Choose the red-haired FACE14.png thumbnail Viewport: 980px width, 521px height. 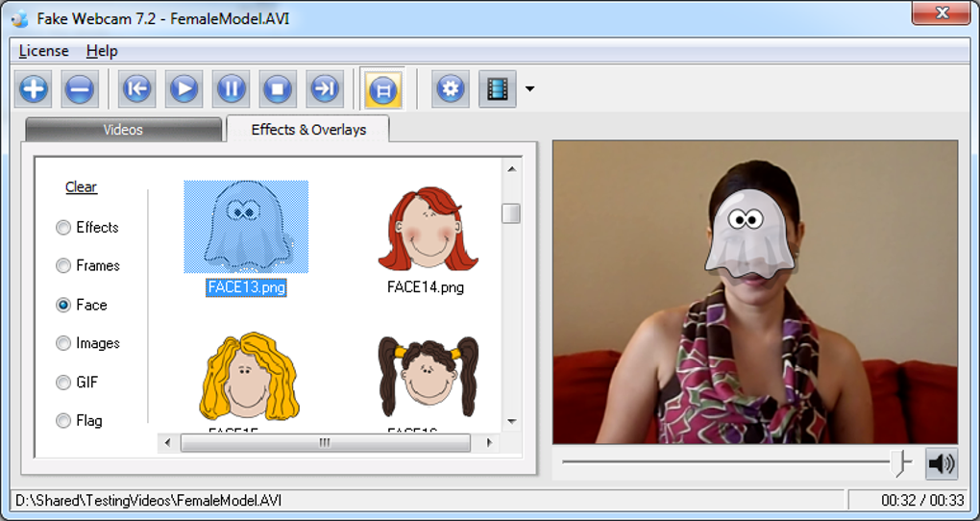tap(429, 228)
